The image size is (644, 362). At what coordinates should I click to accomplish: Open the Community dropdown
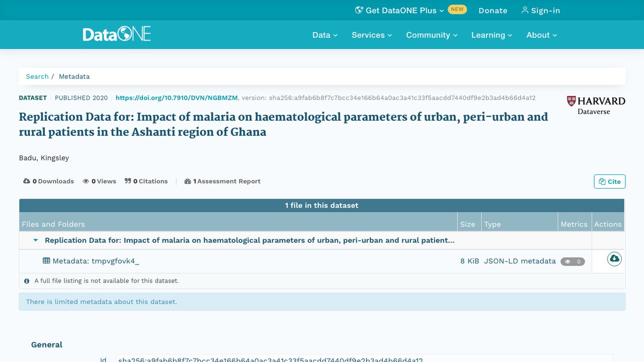coord(432,35)
